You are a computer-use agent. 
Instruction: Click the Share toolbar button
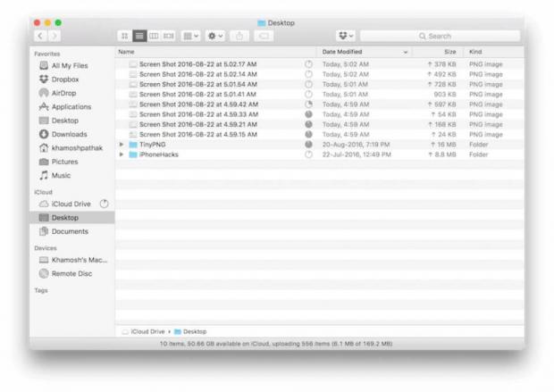click(239, 36)
